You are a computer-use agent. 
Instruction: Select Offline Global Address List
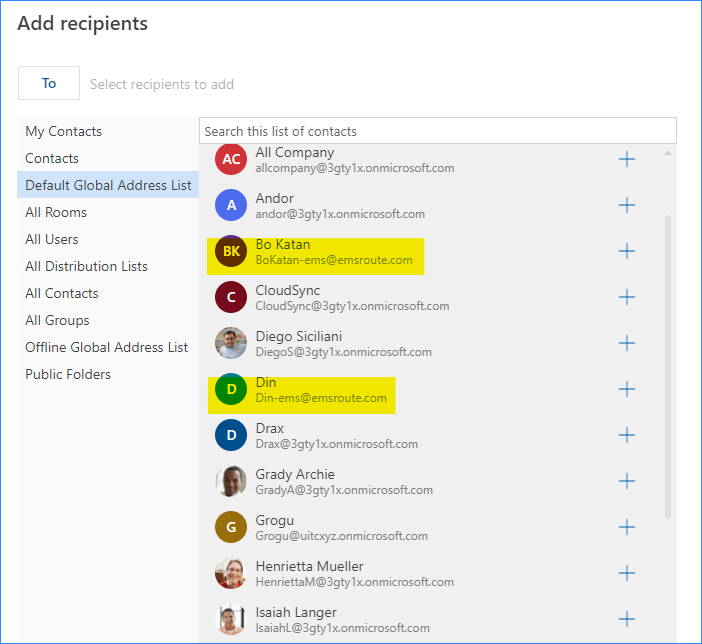[106, 347]
